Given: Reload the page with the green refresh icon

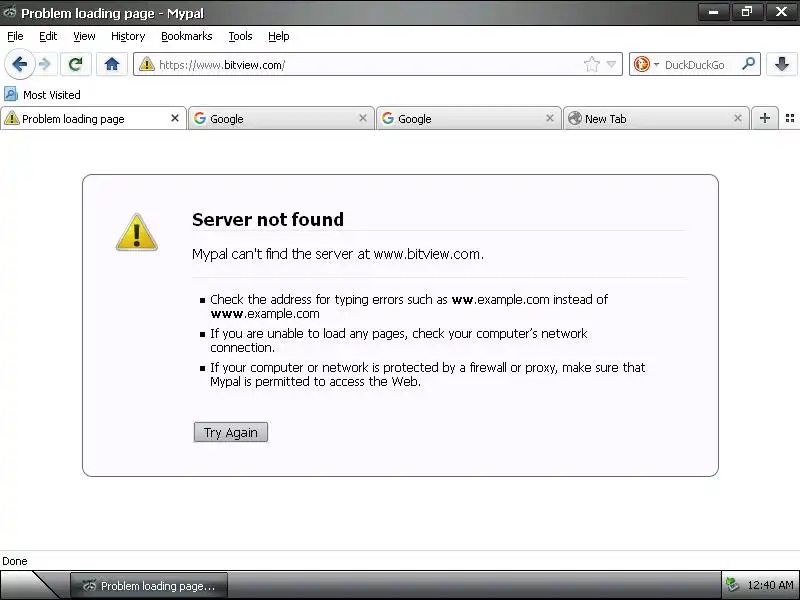Looking at the screenshot, I should [76, 64].
